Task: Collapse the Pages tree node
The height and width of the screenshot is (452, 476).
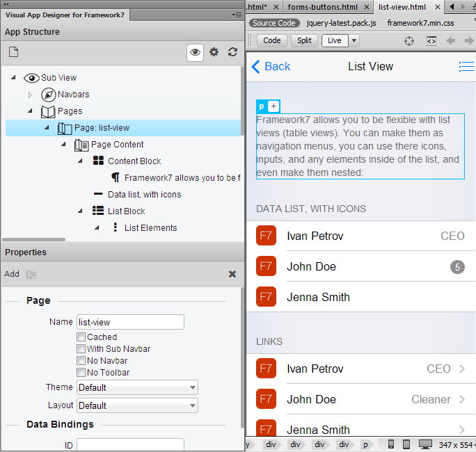Action: (30, 111)
